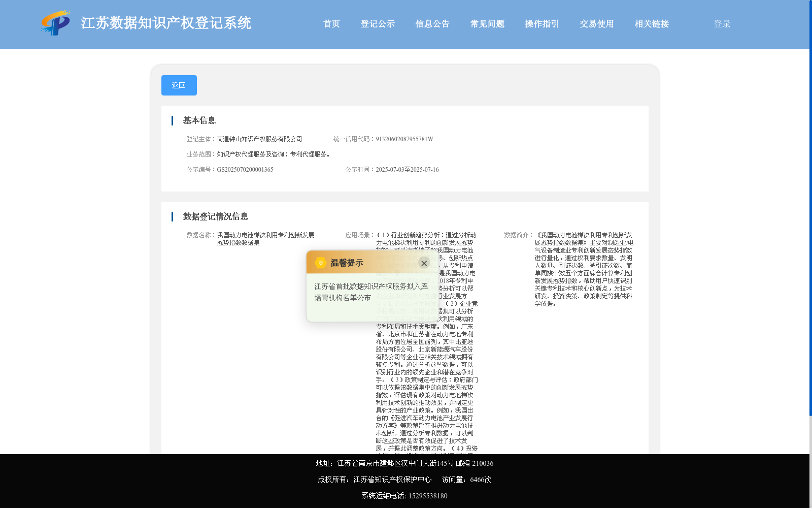
Task: Open the 交易使用 menu item
Action: [x=597, y=24]
